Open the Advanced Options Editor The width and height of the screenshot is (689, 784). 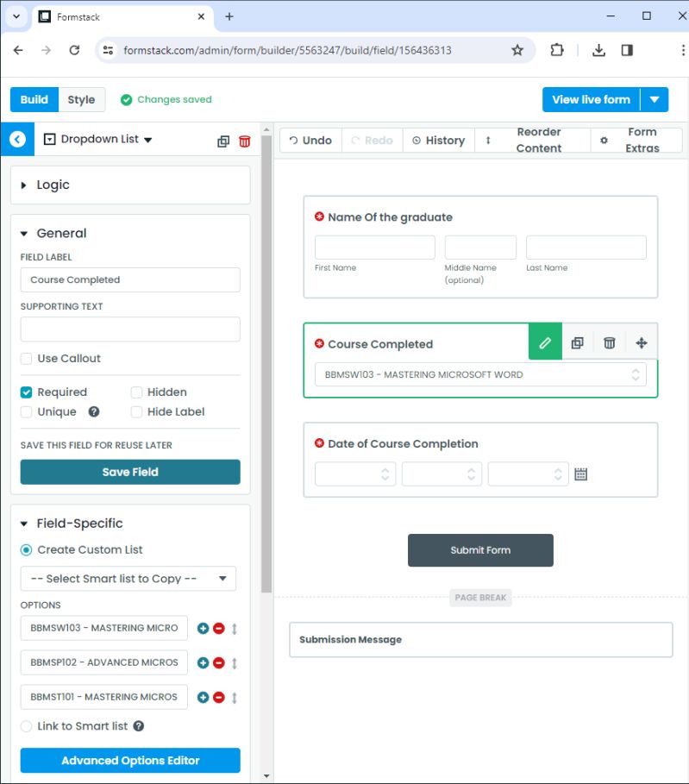click(130, 761)
